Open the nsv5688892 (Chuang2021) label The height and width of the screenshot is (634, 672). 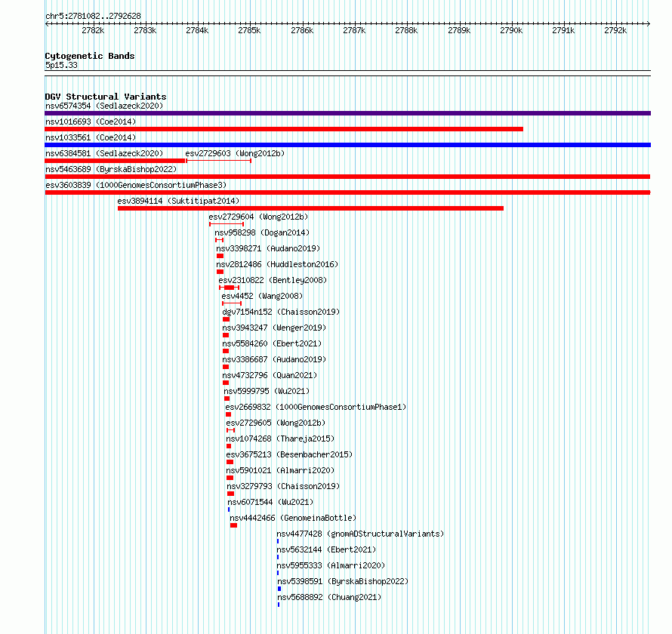point(329,597)
